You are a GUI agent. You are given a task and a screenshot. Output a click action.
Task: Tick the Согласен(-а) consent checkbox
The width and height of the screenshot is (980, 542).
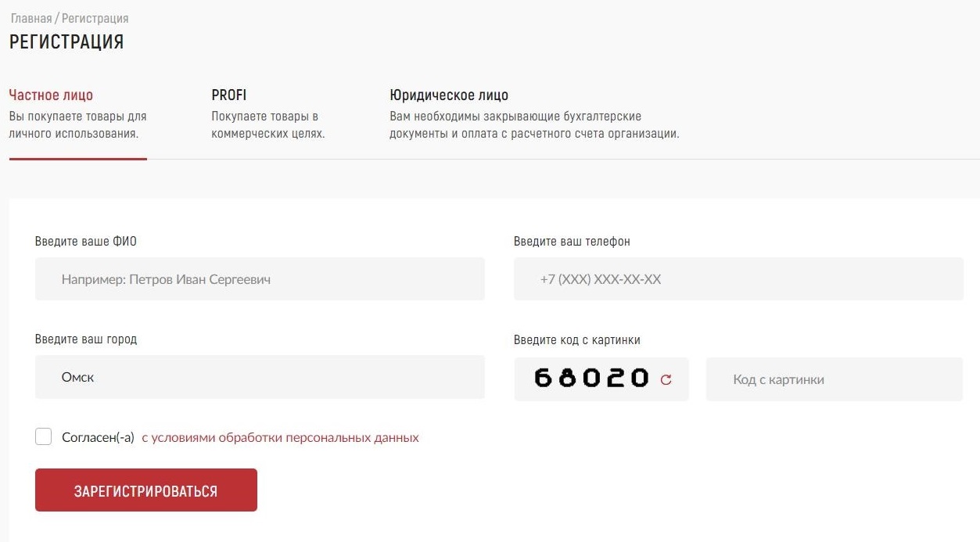pyautogui.click(x=44, y=436)
